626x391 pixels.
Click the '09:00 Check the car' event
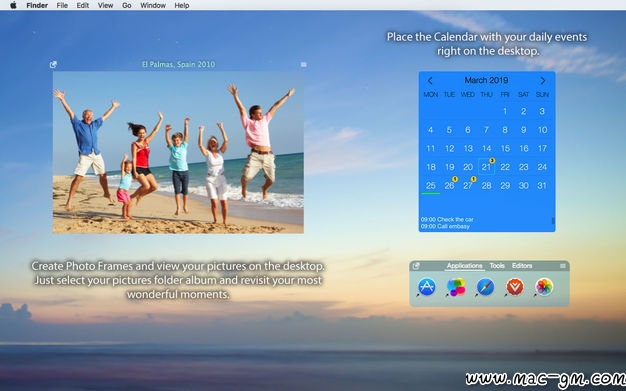pyautogui.click(x=447, y=219)
